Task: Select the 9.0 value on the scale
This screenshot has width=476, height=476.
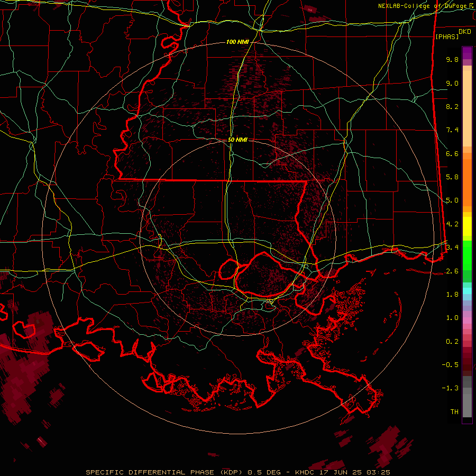Action: [x=452, y=83]
